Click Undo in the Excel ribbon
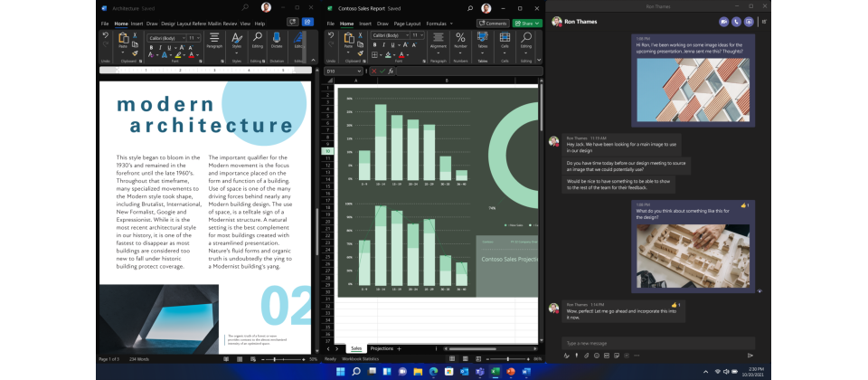 [331, 35]
